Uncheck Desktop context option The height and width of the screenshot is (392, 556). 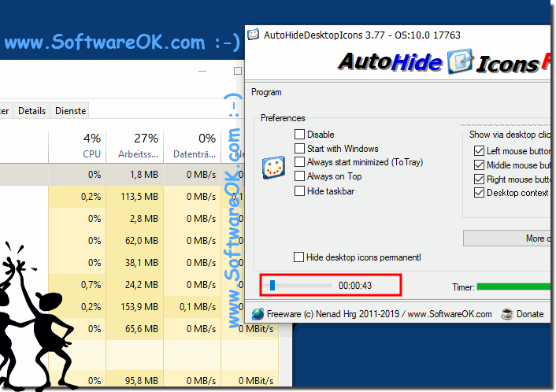tap(479, 193)
